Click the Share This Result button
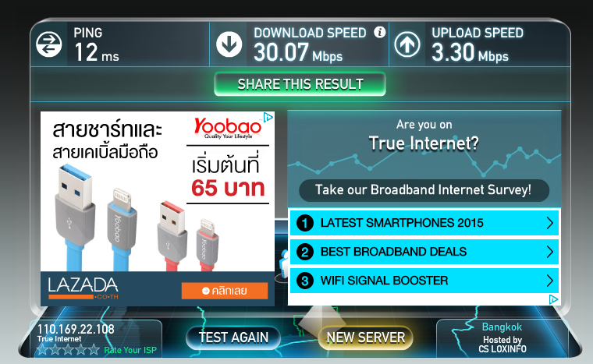This screenshot has width=593, height=364. click(x=300, y=84)
